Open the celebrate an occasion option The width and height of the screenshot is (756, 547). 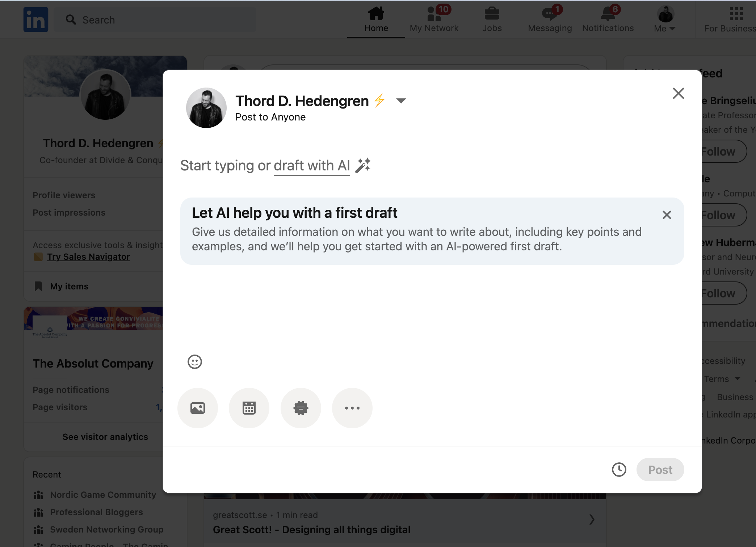[301, 408]
